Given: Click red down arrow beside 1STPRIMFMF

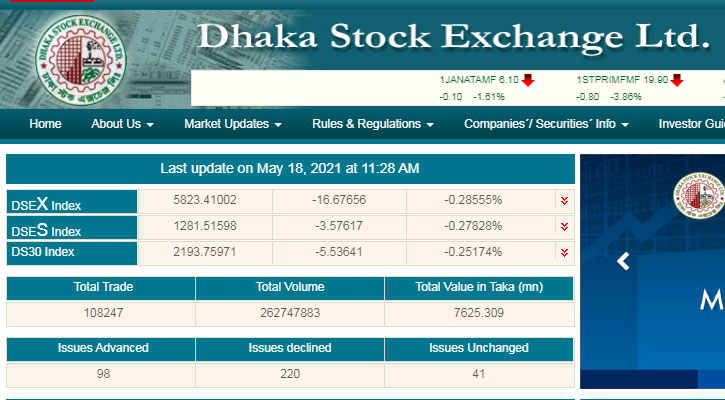Looking at the screenshot, I should coord(677,81).
